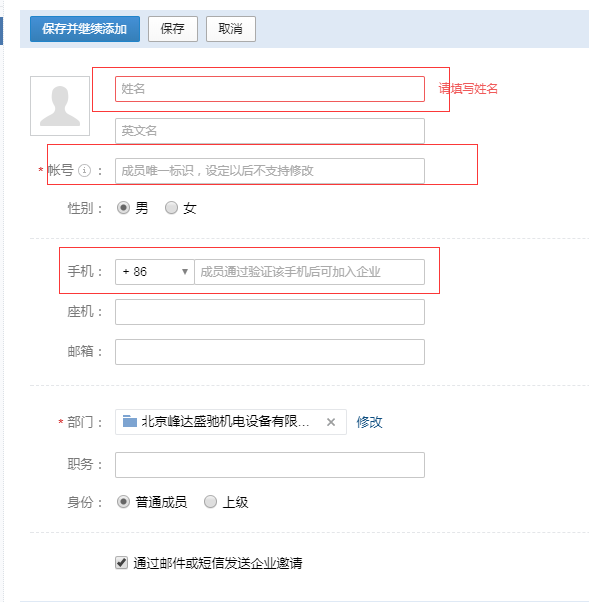Select the 男 gender radio button
The height and width of the screenshot is (602, 589).
[123, 208]
